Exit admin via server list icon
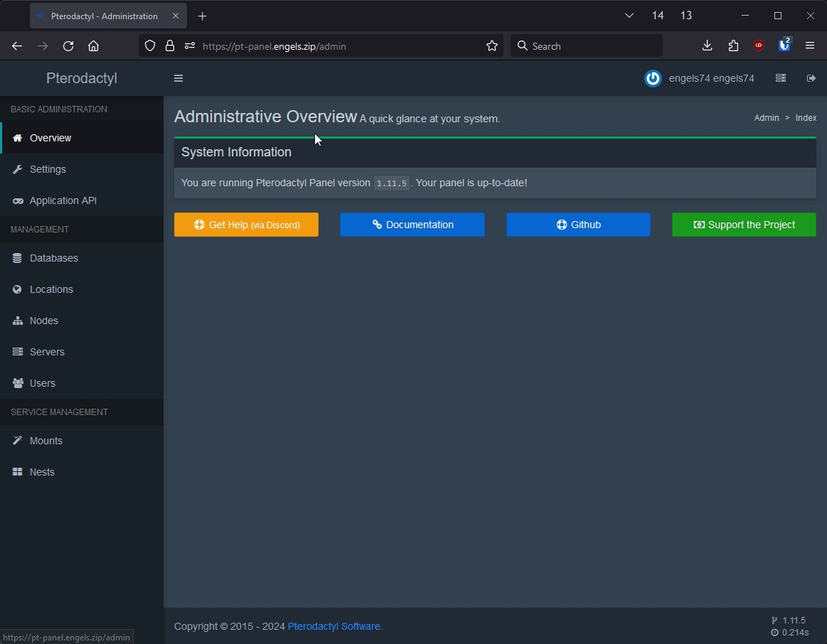Image resolution: width=827 pixels, height=644 pixels. (x=781, y=78)
